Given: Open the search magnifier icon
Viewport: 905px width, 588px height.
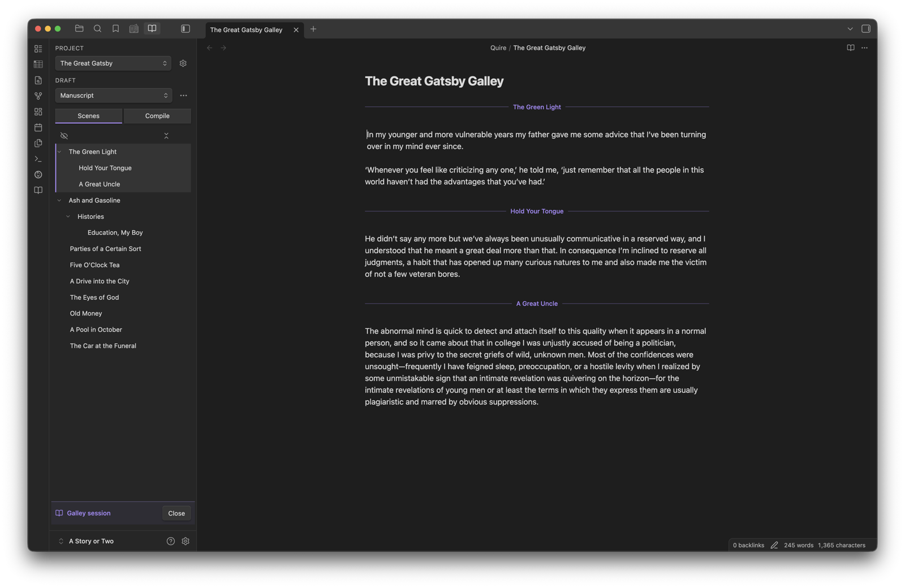Looking at the screenshot, I should click(97, 29).
